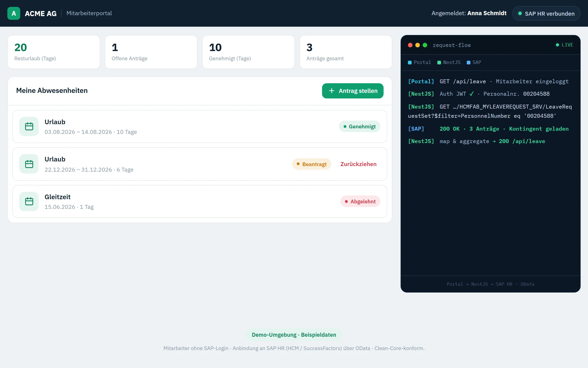588x368 pixels.
Task: Click log line map & aggregate → 200
Action: [476, 141]
